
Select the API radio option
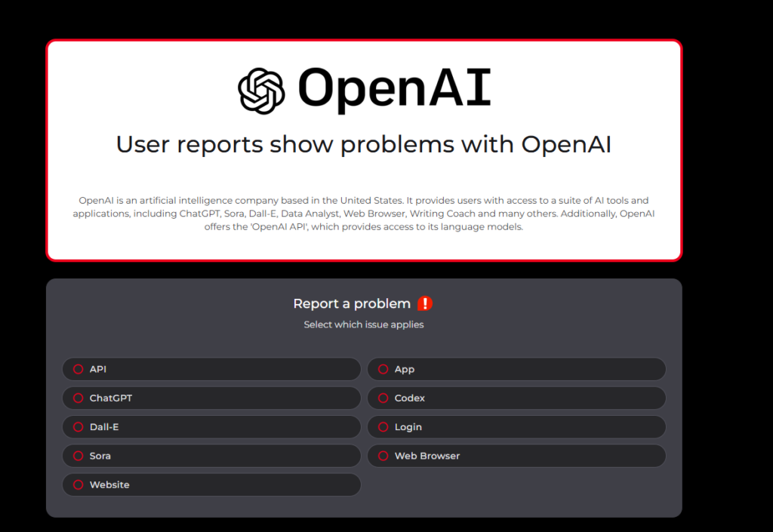point(78,369)
